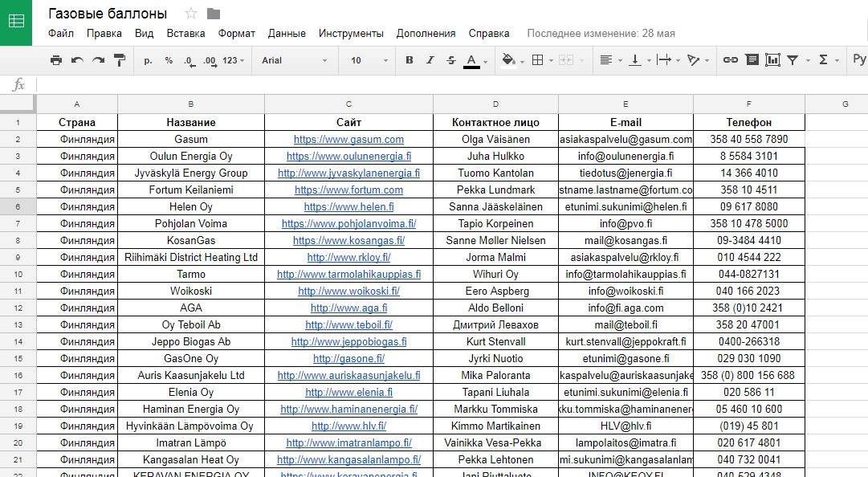Increase decimal places
Screen dimensions: 868x477
click(x=210, y=60)
